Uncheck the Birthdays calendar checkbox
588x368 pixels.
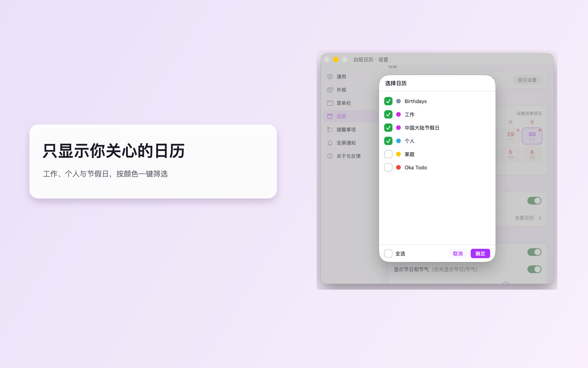pyautogui.click(x=388, y=101)
